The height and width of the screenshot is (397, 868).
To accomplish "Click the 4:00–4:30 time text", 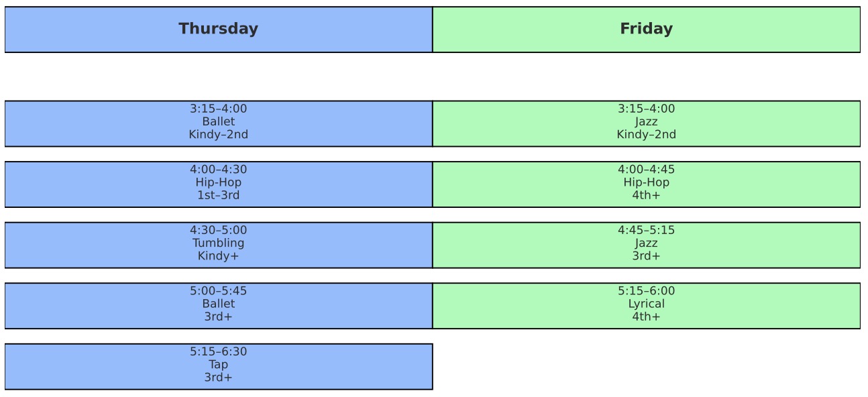I will click(218, 169).
